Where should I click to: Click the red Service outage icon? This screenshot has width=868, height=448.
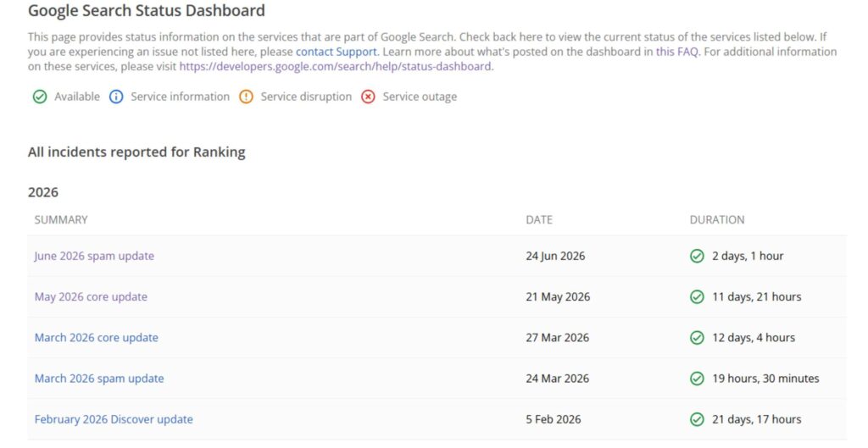368,97
